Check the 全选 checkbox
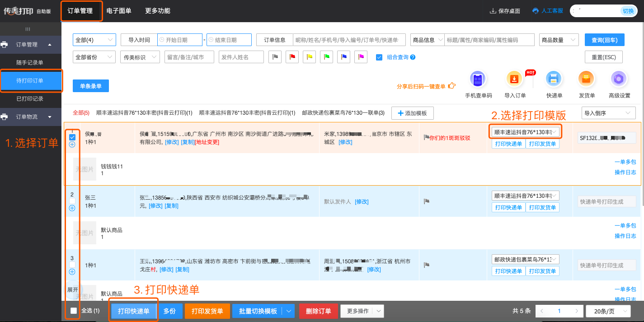644x322 pixels. pyautogui.click(x=74, y=311)
